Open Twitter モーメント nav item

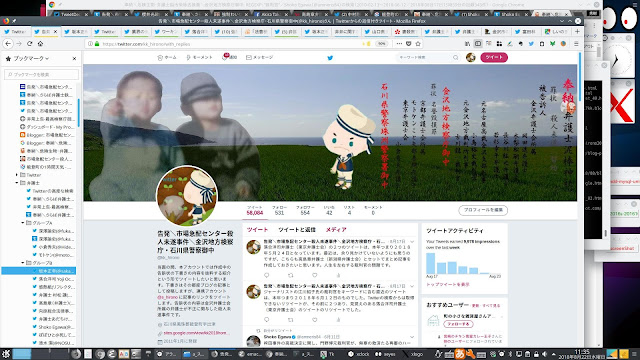click(199, 58)
